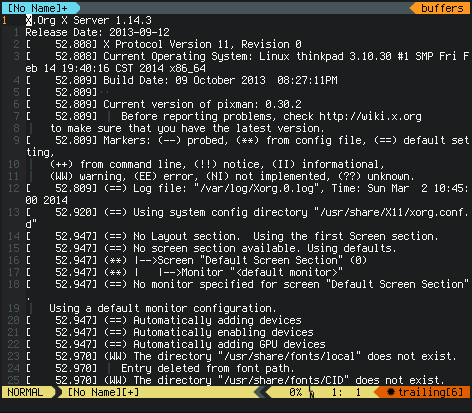Click the "/usr/share/fonts/local" directory text
This screenshot has width=472, height=413.
click(x=289, y=356)
